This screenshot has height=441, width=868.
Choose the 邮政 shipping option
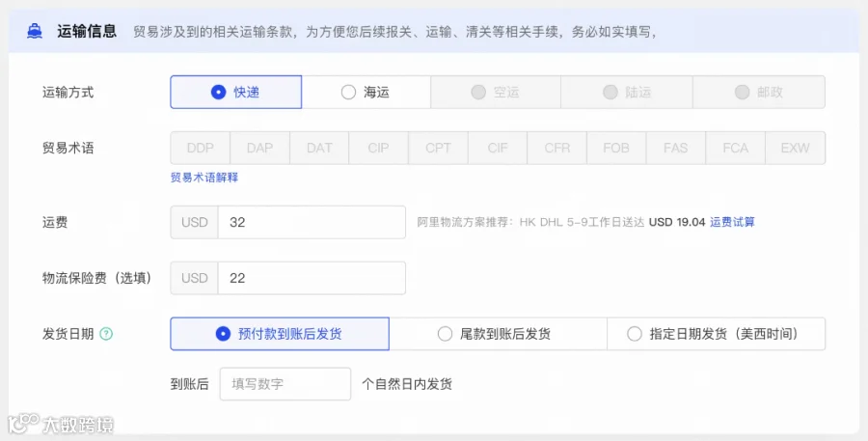coord(759,92)
